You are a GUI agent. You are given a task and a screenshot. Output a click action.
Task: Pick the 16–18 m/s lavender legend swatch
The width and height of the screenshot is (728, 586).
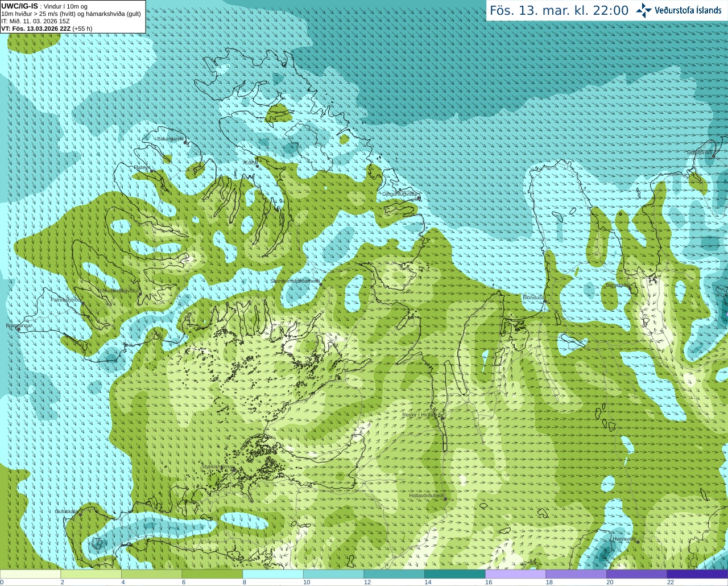515,574
